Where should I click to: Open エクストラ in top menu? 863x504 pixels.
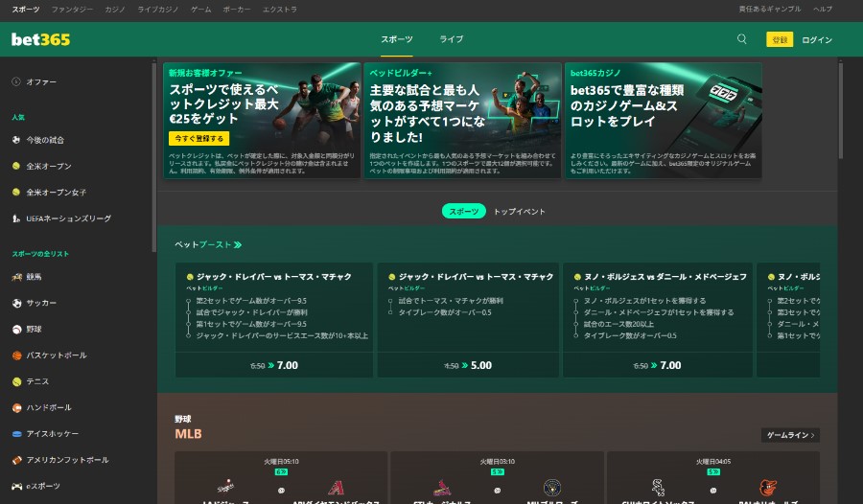coord(280,10)
